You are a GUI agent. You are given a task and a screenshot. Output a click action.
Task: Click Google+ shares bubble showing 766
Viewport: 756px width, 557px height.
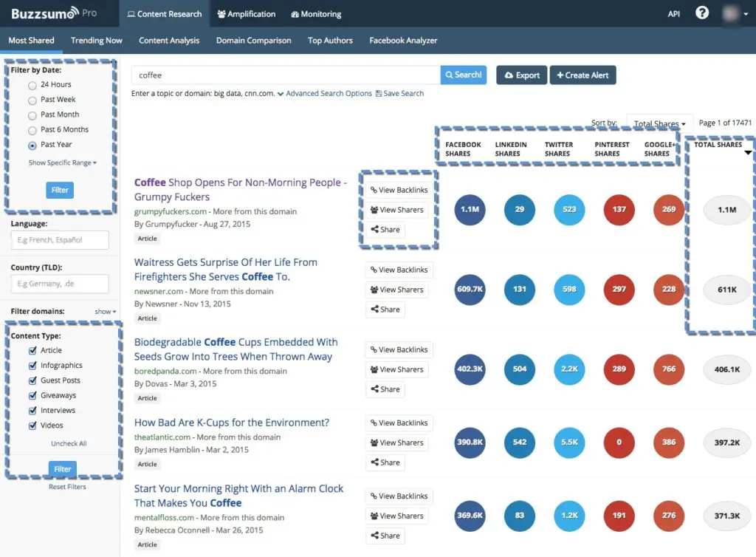669,369
